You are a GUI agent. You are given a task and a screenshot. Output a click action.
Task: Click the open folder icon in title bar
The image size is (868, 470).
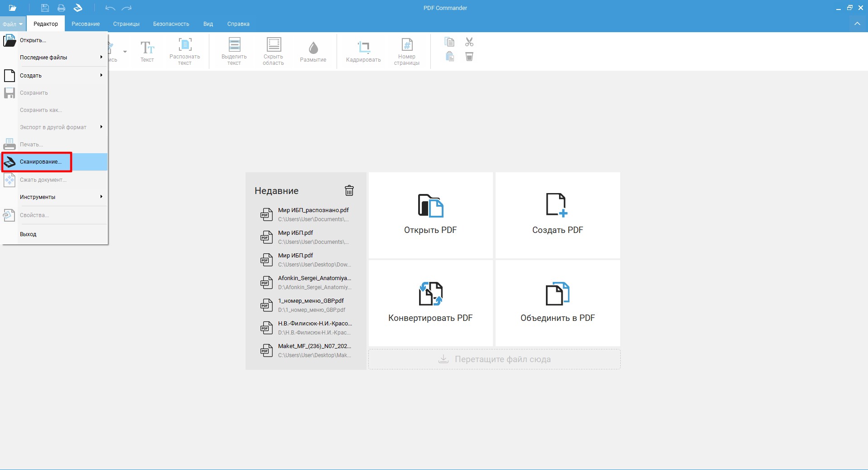[13, 8]
